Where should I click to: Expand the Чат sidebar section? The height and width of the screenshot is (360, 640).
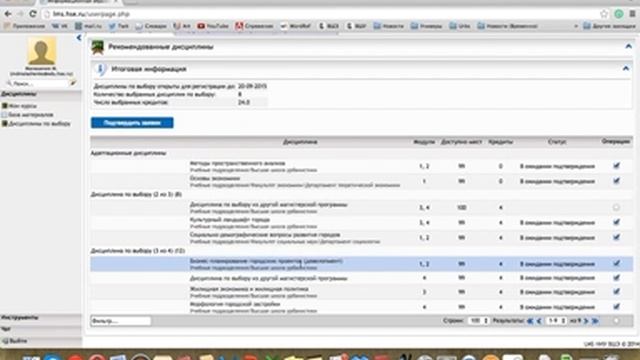[41, 329]
